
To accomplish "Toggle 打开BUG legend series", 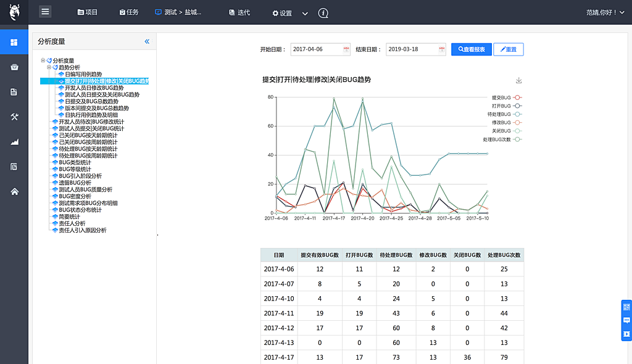I will 507,106.
